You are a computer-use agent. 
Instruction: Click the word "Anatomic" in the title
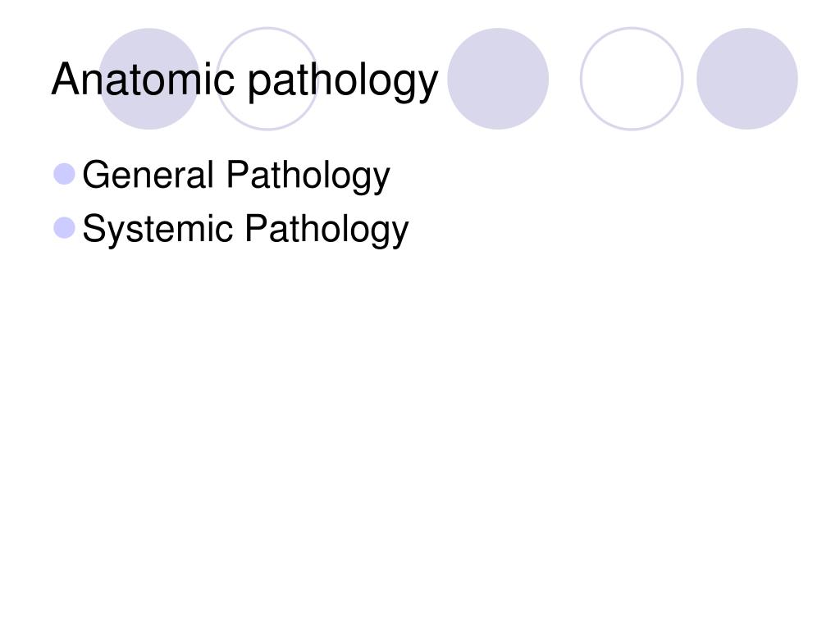(x=143, y=79)
